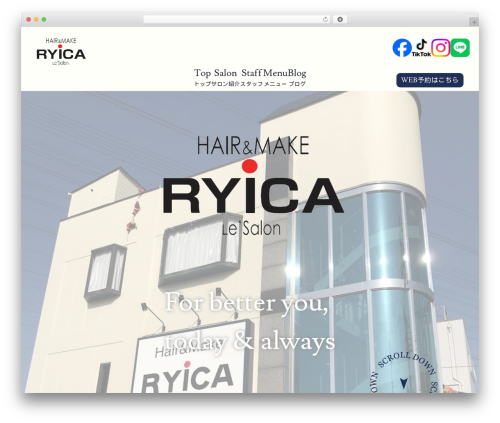The width and height of the screenshot is (500, 423).
Task: Click the scroll down arrow indicator
Action: pos(404,383)
